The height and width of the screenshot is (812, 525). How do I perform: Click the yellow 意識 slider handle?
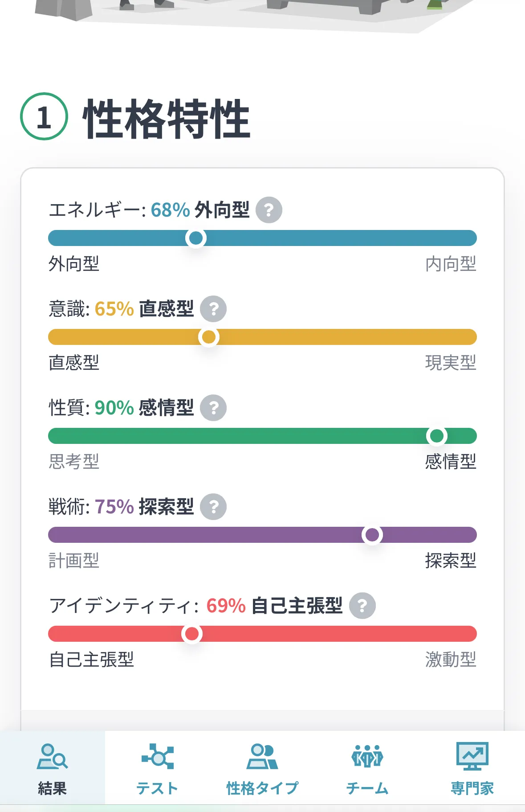[x=208, y=337]
